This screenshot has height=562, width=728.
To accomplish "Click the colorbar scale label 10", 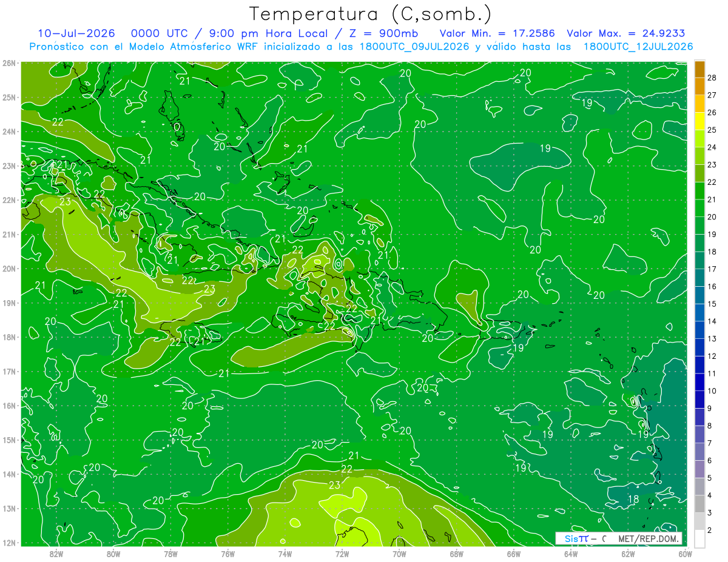I will pyautogui.click(x=712, y=391).
